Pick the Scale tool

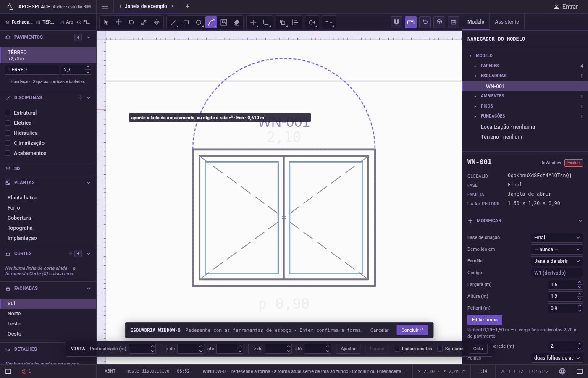pyautogui.click(x=144, y=22)
